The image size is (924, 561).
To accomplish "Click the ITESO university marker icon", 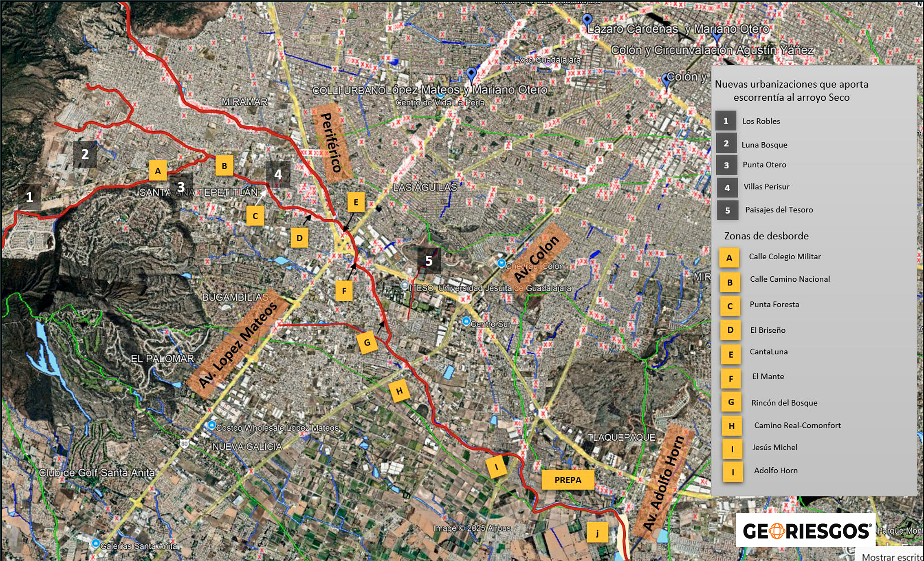I will [x=404, y=286].
